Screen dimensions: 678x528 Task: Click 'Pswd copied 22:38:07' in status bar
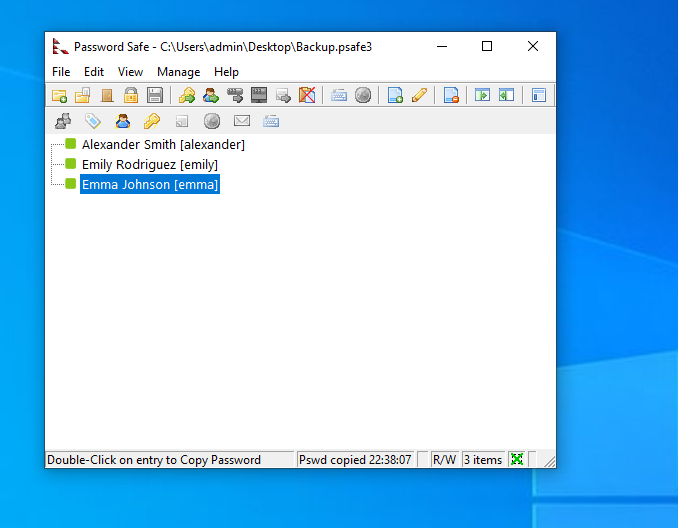tap(355, 460)
